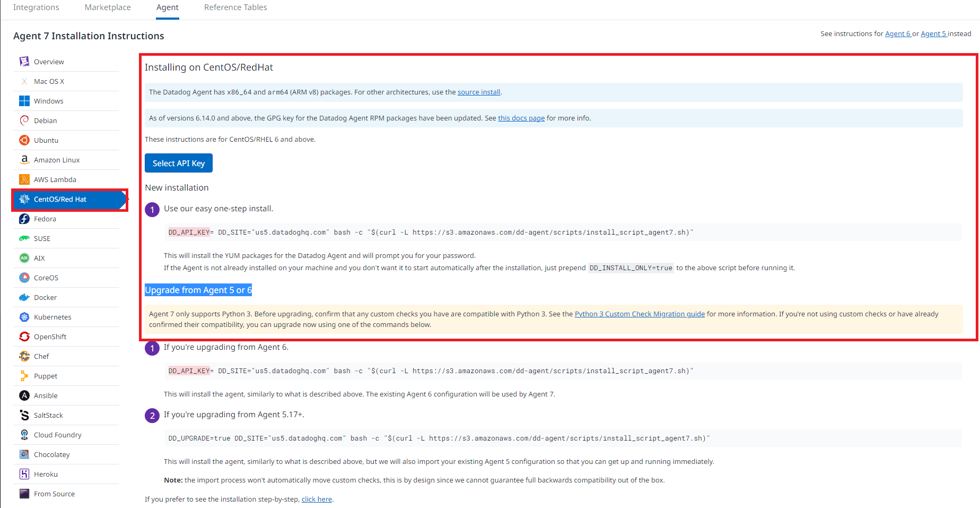This screenshot has height=508, width=980.
Task: Click the AWS Lambda icon
Action: coord(24,179)
